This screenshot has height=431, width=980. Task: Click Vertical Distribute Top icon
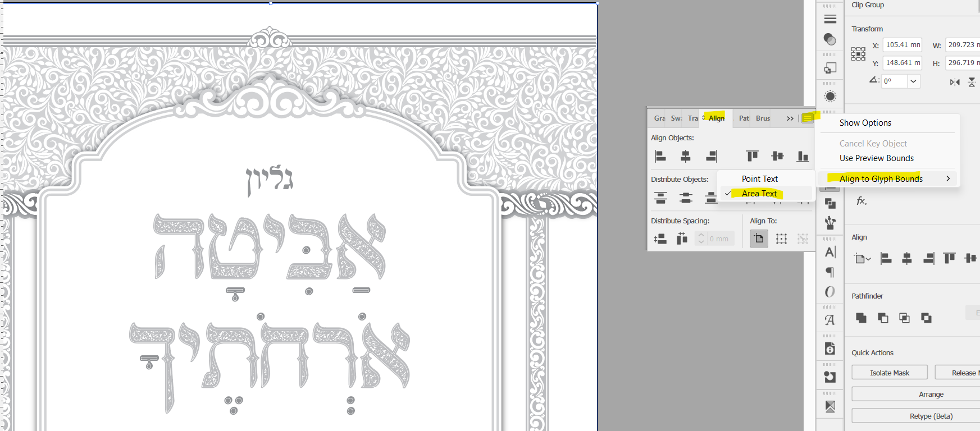tap(660, 198)
